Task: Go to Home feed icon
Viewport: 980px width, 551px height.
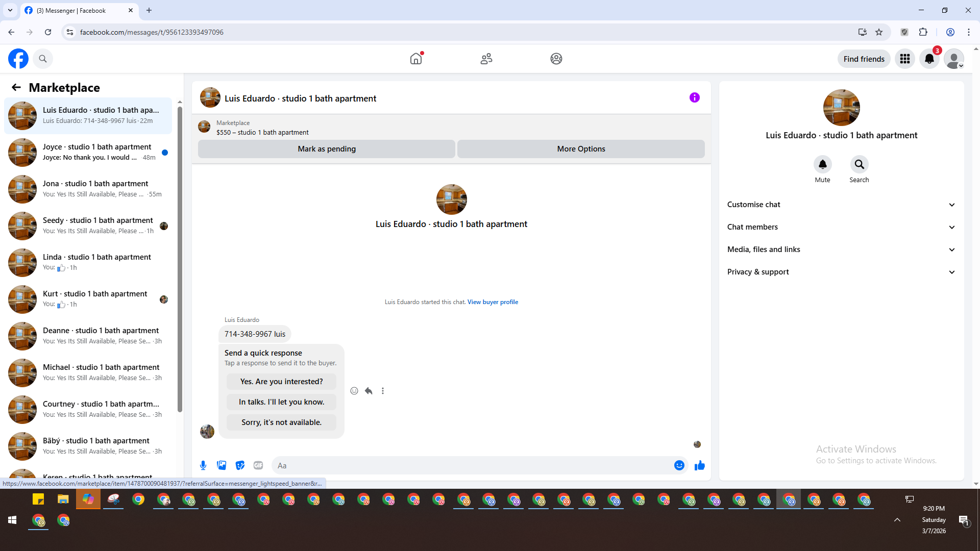Action: tap(416, 59)
